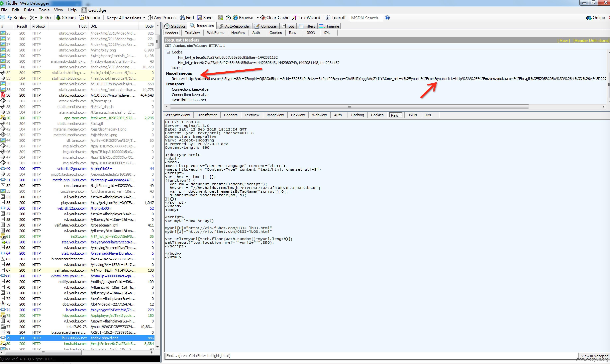The width and height of the screenshot is (610, 364).
Task: Open Find sessions binoculars tool
Action: coord(187,18)
